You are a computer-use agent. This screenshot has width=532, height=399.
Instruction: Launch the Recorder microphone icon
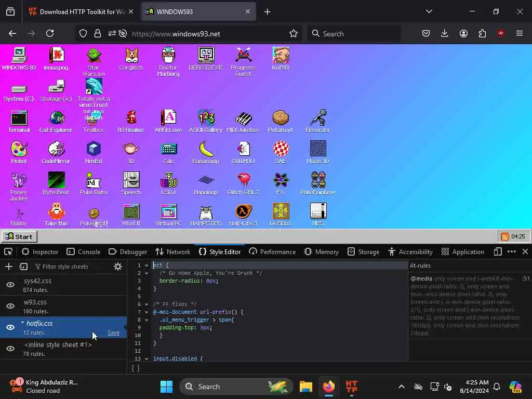(317, 121)
